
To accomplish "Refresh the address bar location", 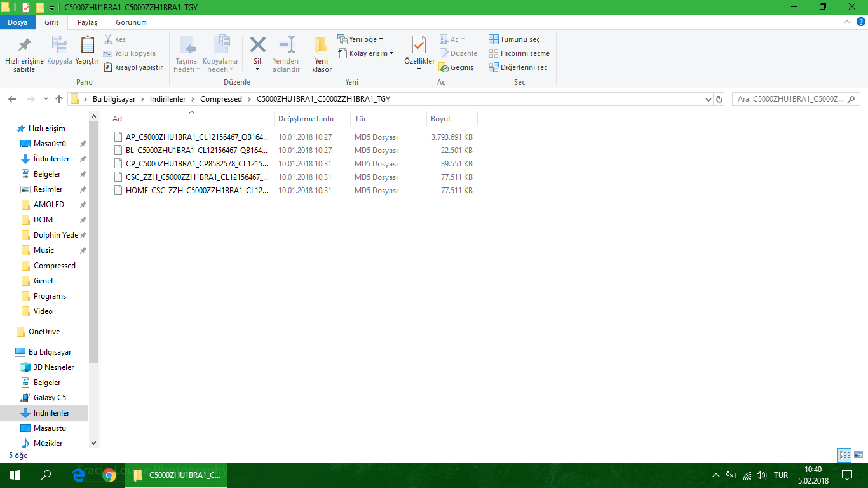I will pyautogui.click(x=719, y=99).
